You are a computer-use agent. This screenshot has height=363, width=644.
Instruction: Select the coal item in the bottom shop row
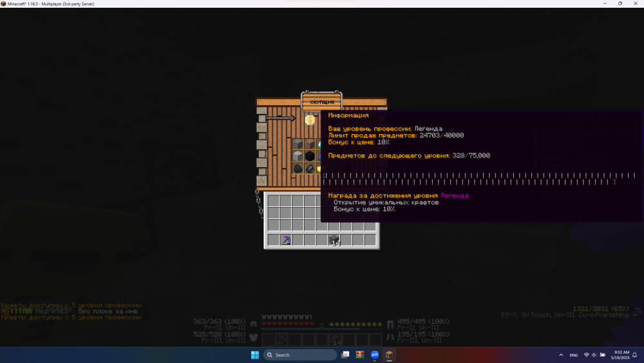pos(298,168)
